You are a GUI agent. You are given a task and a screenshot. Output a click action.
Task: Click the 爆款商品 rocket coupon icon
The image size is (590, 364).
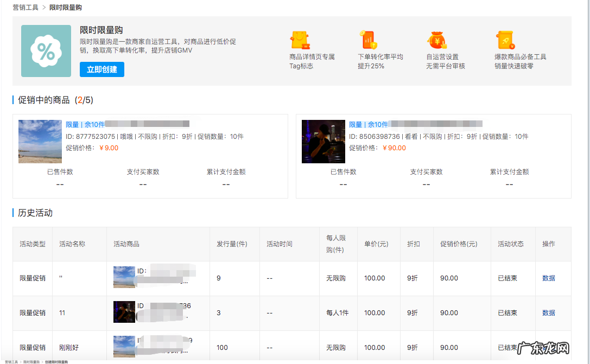505,40
